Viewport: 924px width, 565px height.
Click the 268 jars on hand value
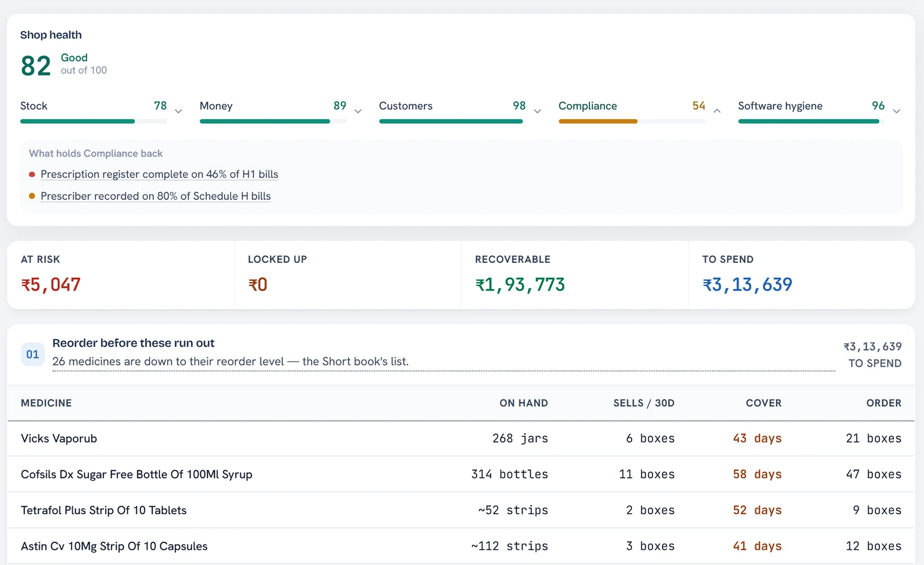click(x=520, y=438)
